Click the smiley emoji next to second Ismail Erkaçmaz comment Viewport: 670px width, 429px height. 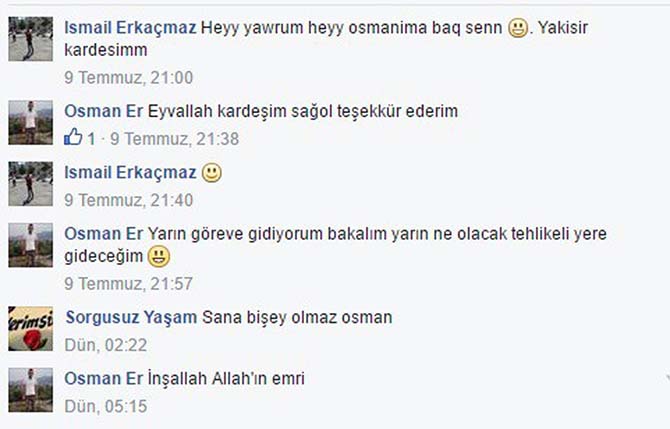pyautogui.click(x=212, y=173)
